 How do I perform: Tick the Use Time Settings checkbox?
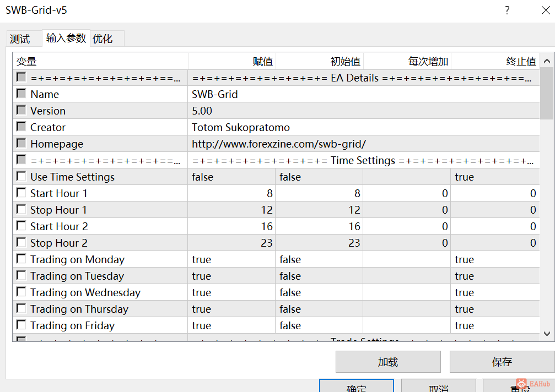pyautogui.click(x=21, y=176)
